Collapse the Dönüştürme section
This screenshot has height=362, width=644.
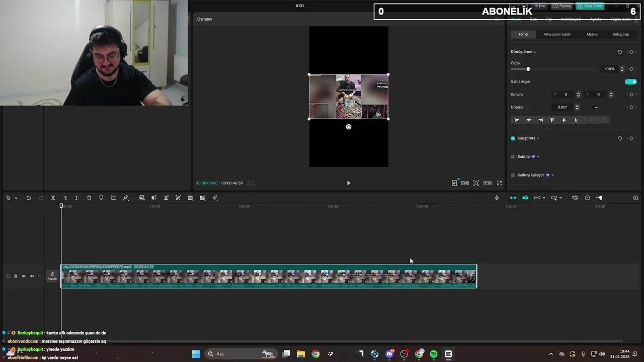coord(535,52)
